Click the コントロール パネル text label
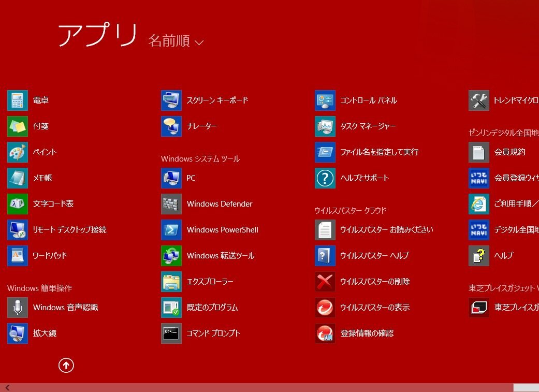Viewport: 539px width, 392px height. coord(369,100)
